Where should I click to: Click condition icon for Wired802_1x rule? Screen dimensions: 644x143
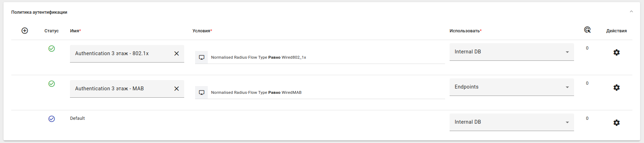click(201, 57)
